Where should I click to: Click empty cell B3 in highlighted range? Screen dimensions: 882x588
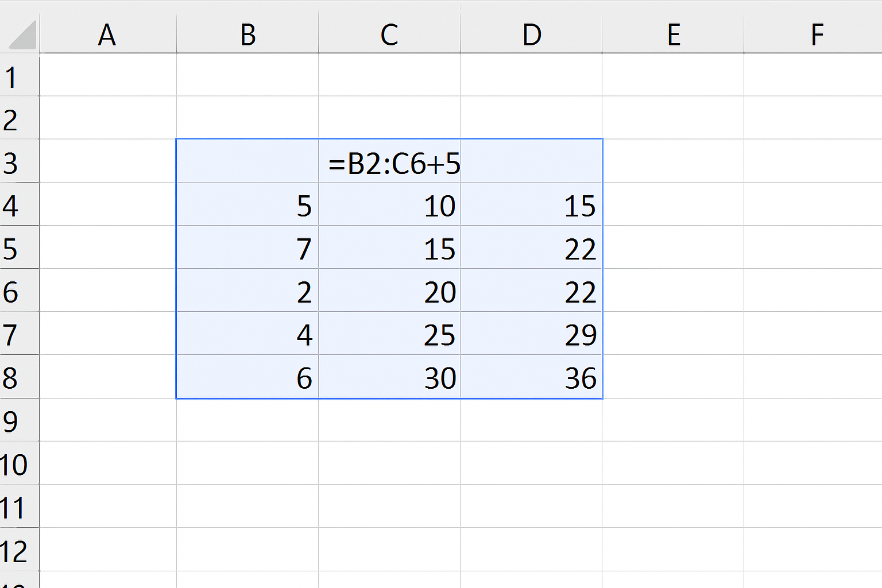[x=247, y=161]
